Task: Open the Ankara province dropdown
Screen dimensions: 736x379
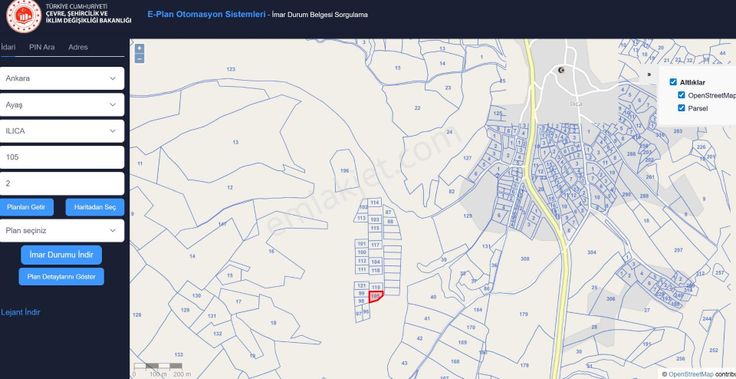Action: [x=61, y=78]
